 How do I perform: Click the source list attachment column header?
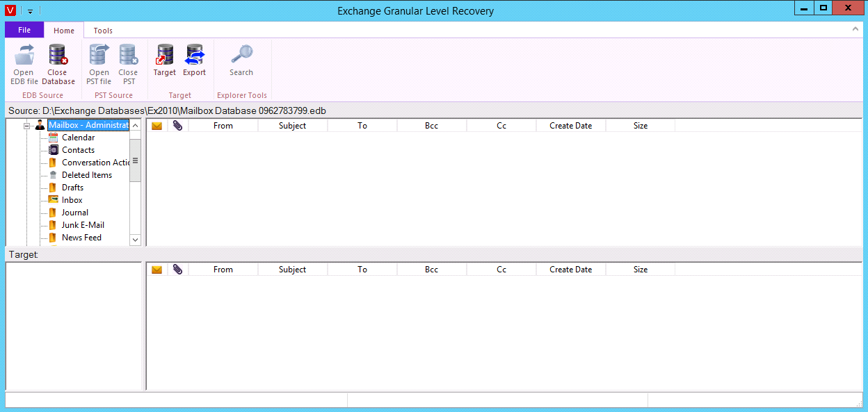point(178,126)
